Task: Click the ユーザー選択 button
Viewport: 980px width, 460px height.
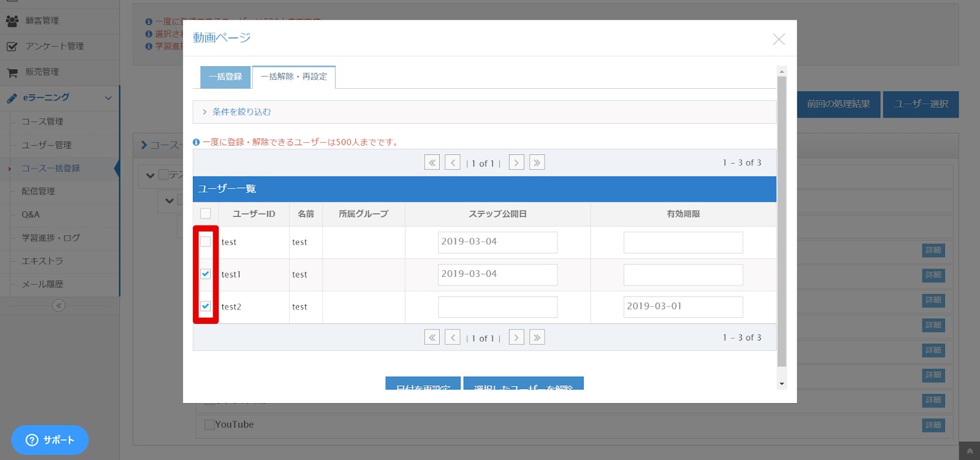Action: [921, 104]
